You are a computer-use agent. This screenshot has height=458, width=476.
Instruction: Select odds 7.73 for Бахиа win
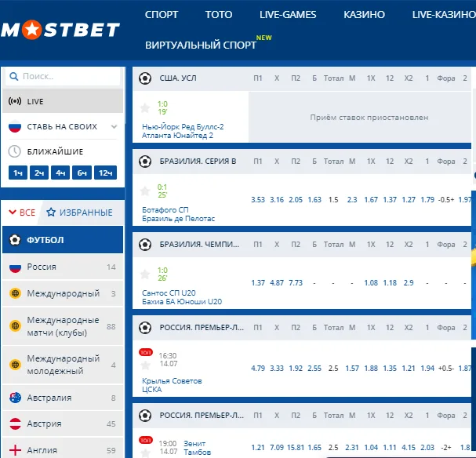[x=296, y=283]
